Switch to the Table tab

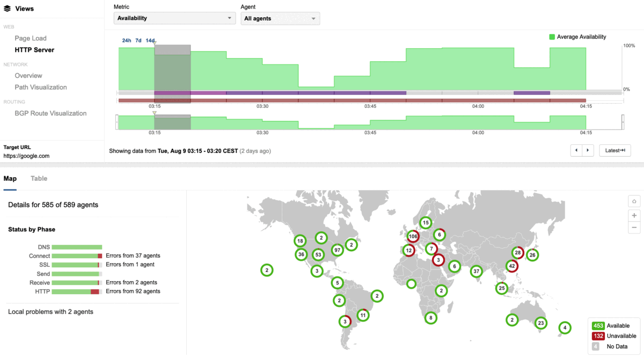tap(39, 178)
